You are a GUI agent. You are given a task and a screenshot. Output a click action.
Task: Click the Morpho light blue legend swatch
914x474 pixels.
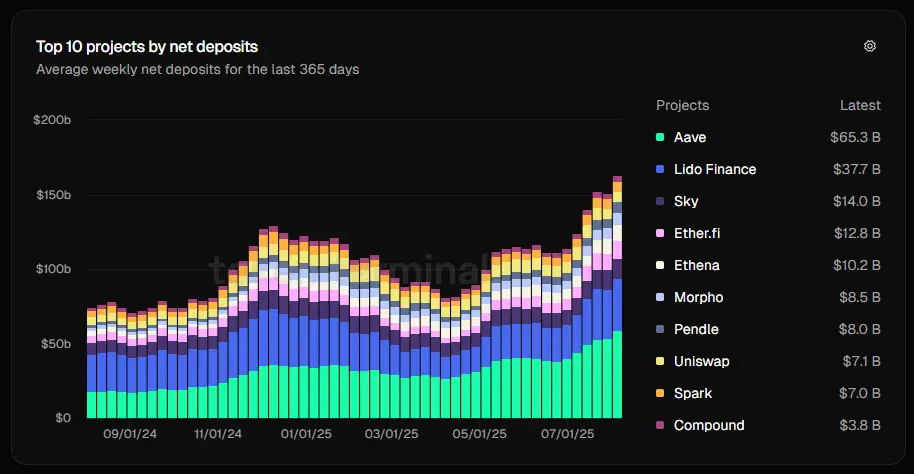(660, 297)
